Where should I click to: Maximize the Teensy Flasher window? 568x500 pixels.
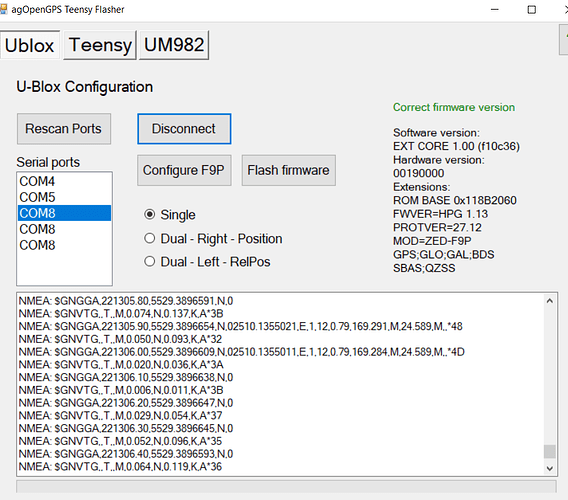pyautogui.click(x=531, y=9)
